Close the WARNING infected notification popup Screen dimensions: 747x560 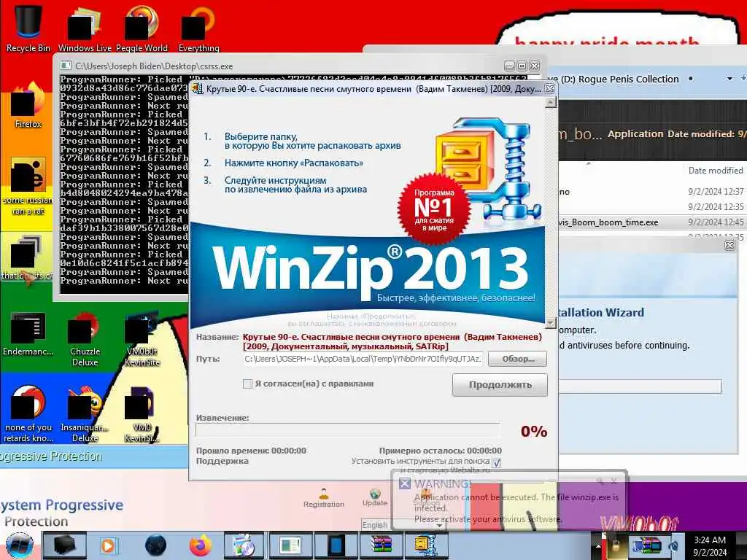coord(614,482)
